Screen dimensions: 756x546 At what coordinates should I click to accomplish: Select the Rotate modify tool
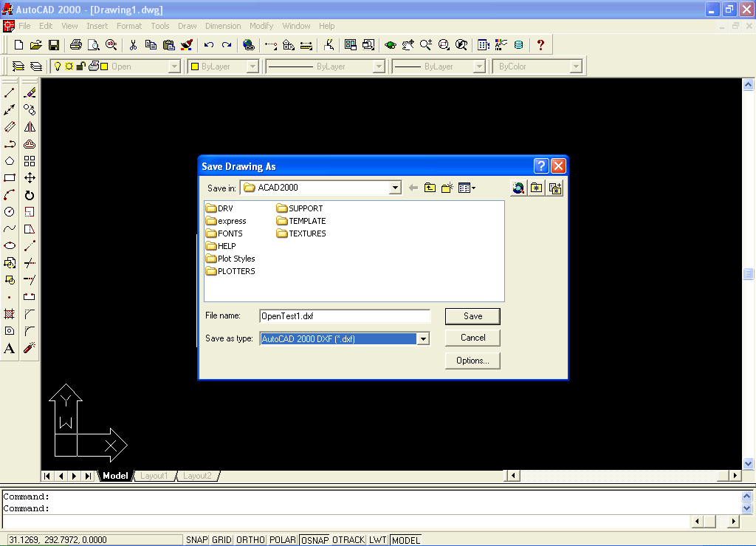tap(30, 195)
